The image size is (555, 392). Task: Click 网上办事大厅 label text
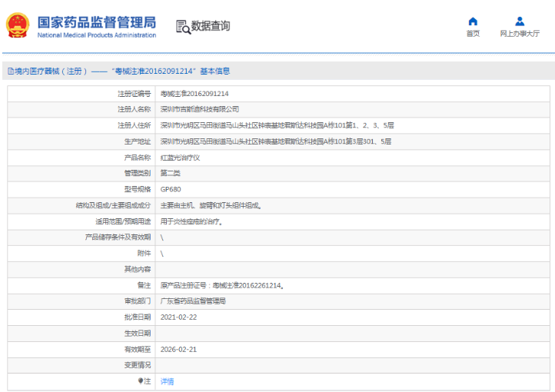click(520, 34)
